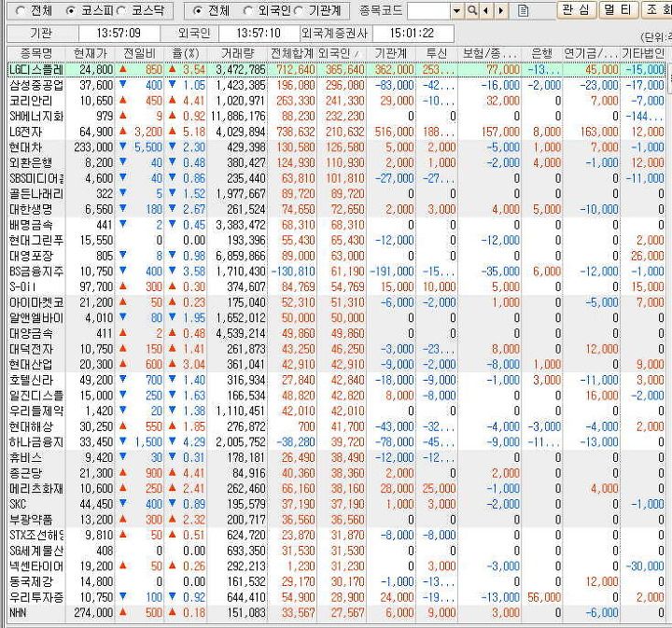Select the 대한생명 row name

coord(31,209)
